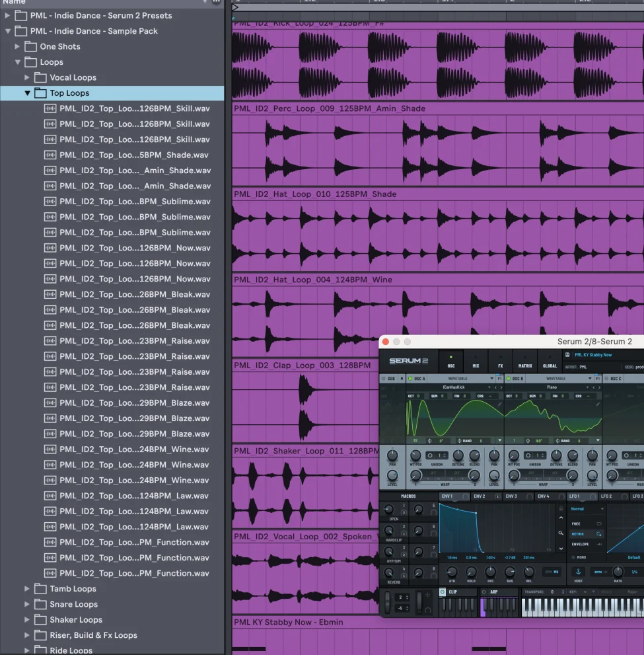This screenshot has height=655, width=644.
Task: Go to next wavetable arrow for Piano
Action: tap(599, 387)
